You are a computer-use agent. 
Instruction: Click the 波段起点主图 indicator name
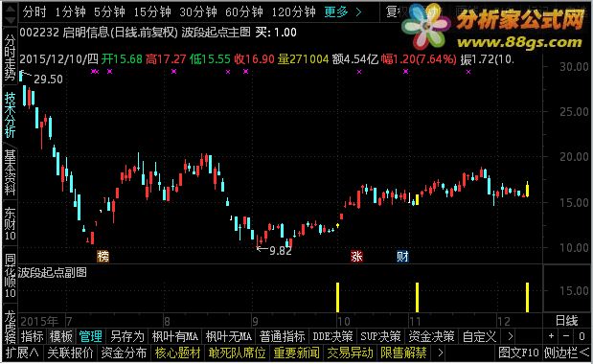[x=216, y=33]
